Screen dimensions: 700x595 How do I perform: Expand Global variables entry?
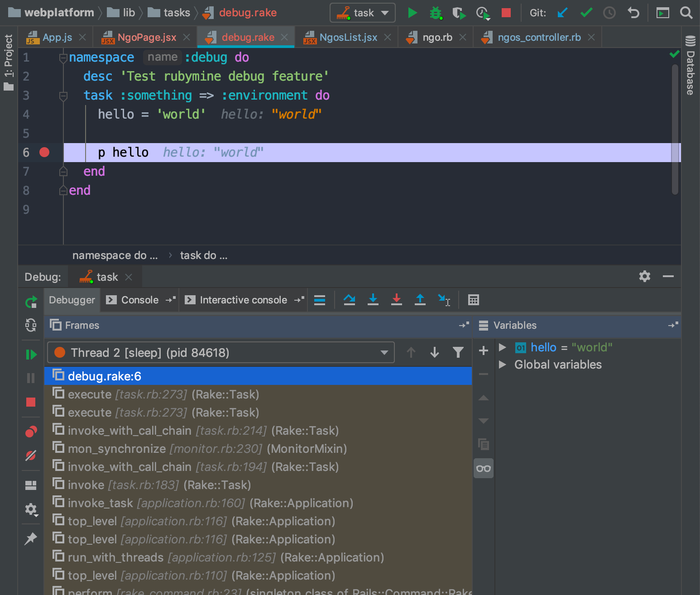tap(503, 365)
